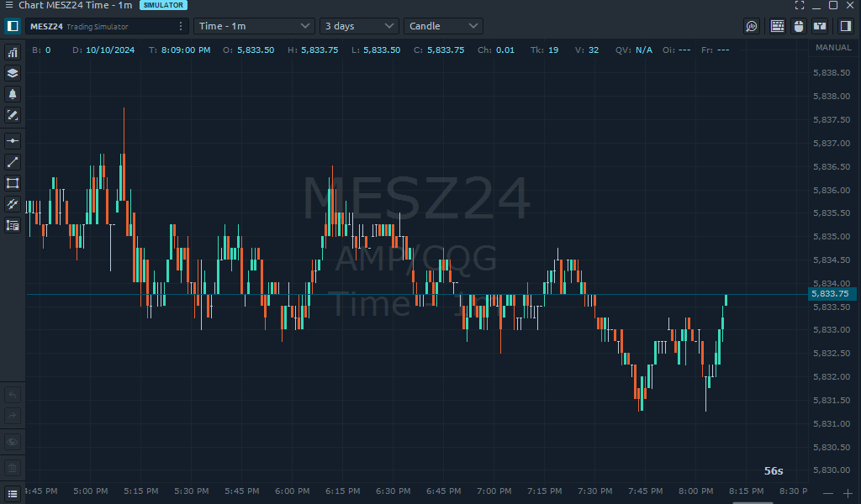861x504 pixels.
Task: Open the Candle chart style dropdown
Action: coord(443,26)
